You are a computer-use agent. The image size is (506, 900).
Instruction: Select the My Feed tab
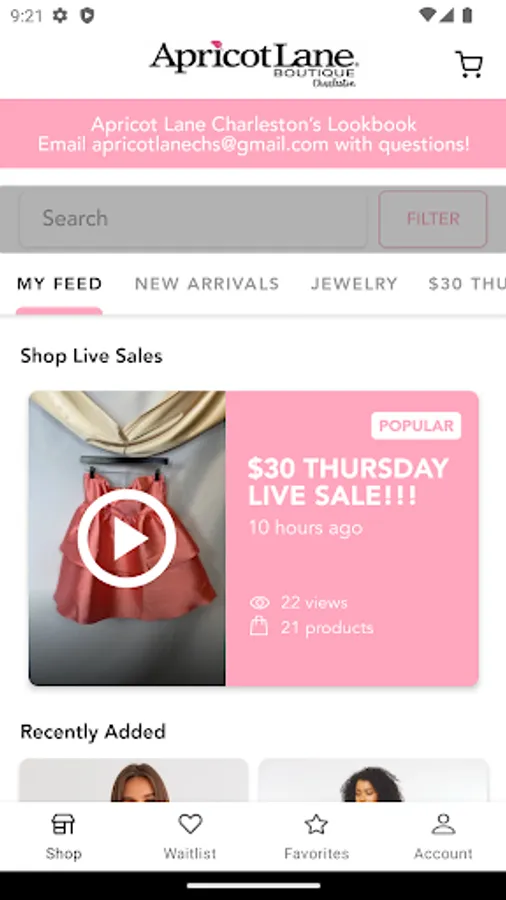[60, 284]
